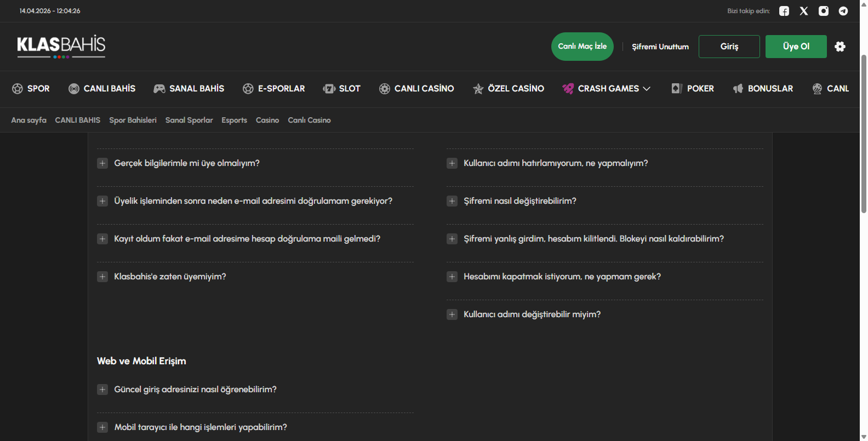
Task: Click the Şifremi Unuttum link
Action: pyautogui.click(x=660, y=47)
